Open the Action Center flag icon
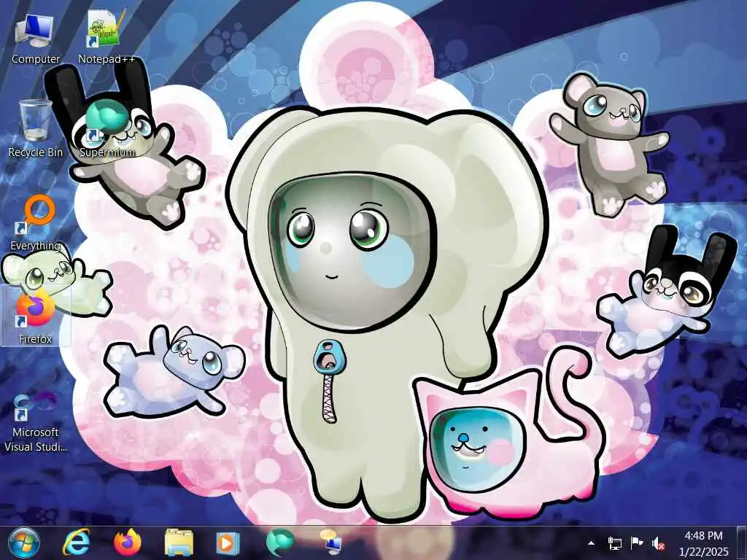The width and height of the screenshot is (747, 560). (x=637, y=542)
